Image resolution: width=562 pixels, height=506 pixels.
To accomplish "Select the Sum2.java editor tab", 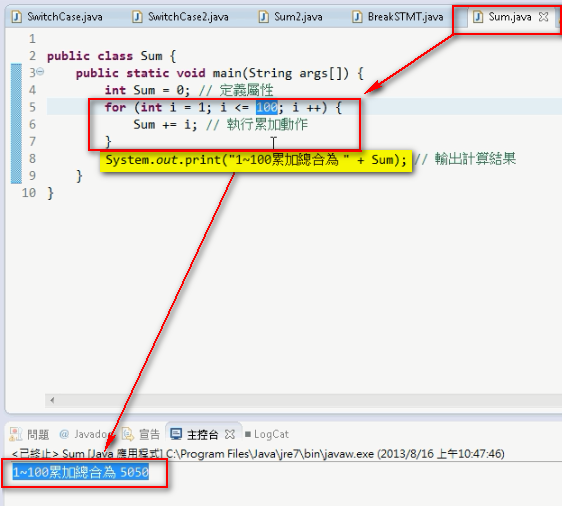I will (291, 17).
